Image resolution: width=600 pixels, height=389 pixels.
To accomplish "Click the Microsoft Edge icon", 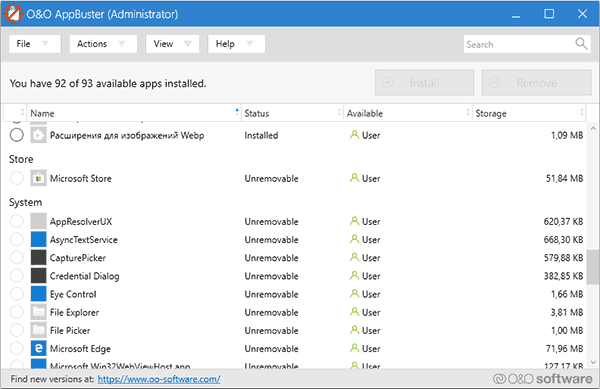I will [x=38, y=348].
